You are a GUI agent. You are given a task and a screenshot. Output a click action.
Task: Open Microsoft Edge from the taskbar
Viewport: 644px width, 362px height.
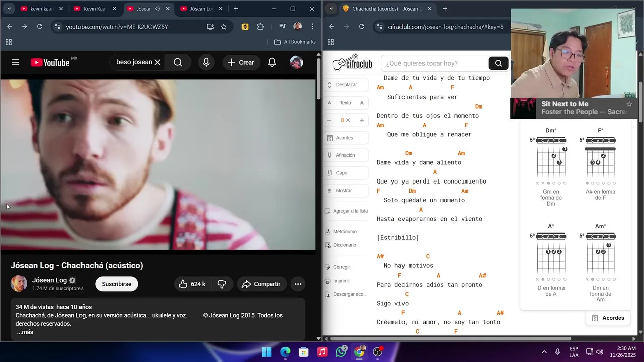point(285,352)
